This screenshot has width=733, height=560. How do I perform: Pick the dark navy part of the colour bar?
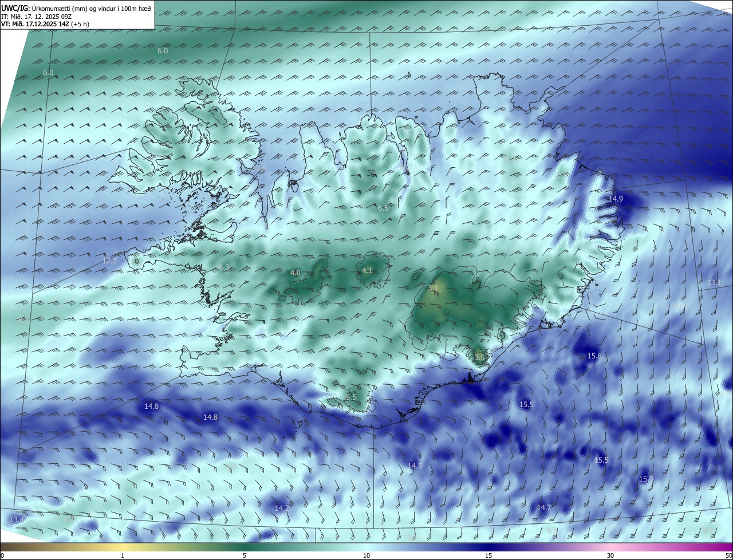[488, 547]
